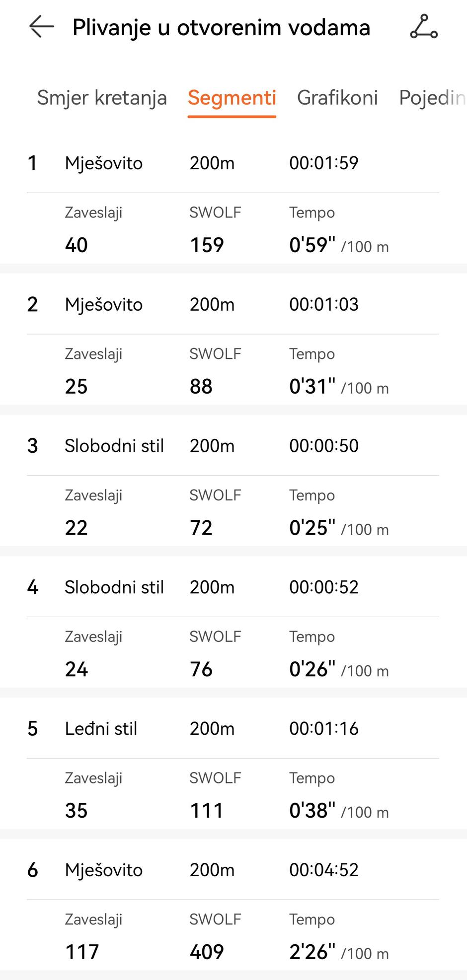
Task: Tap segment 3 tempo 0'25" value
Action: [312, 528]
